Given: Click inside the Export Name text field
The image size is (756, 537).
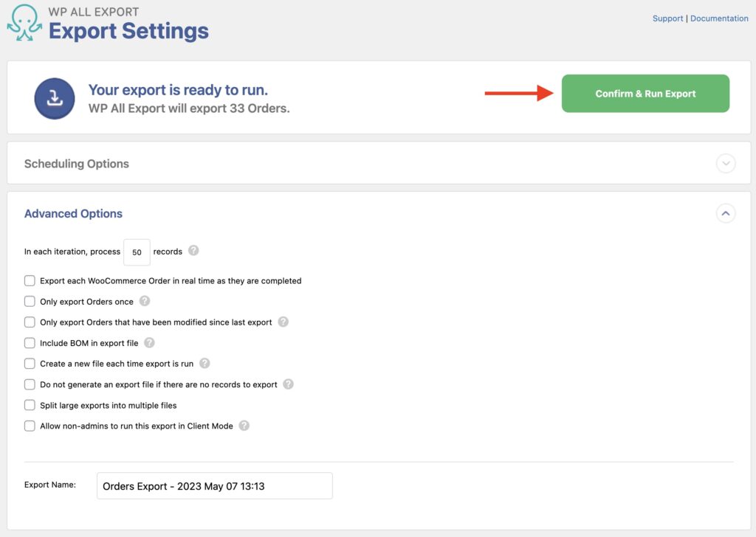Looking at the screenshot, I should (214, 485).
